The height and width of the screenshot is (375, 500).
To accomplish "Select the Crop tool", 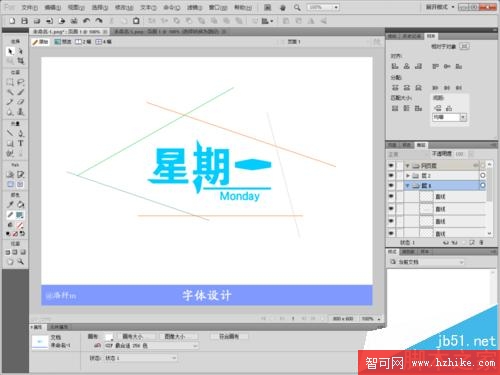I will click(21, 61).
